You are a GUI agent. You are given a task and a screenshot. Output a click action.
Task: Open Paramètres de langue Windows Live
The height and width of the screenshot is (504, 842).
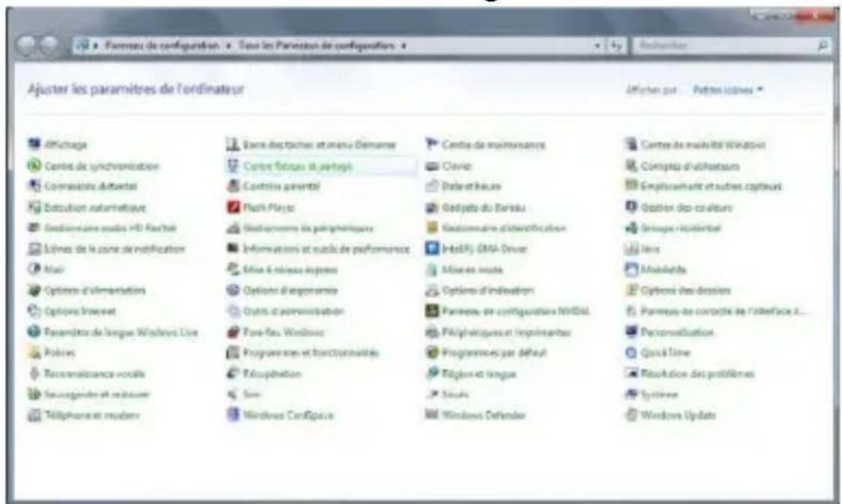121,333
